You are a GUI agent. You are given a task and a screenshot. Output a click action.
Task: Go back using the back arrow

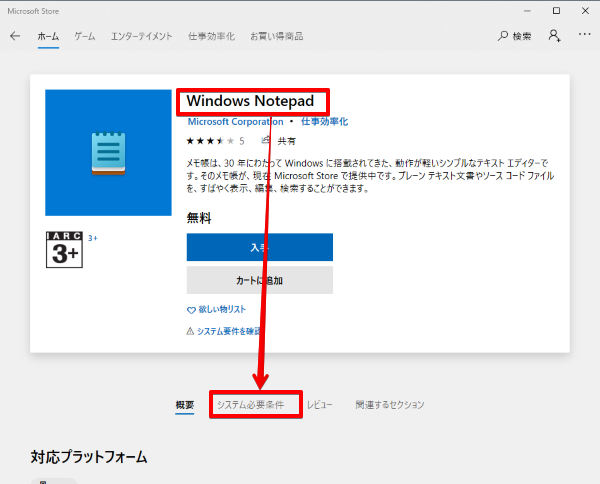coord(15,36)
